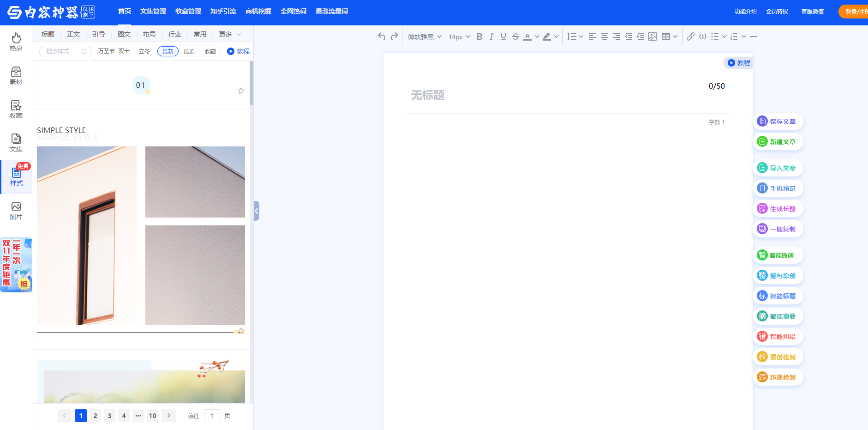Open 文集管理 in the top navigation
Screen dimensions: 868x430
(x=153, y=11)
